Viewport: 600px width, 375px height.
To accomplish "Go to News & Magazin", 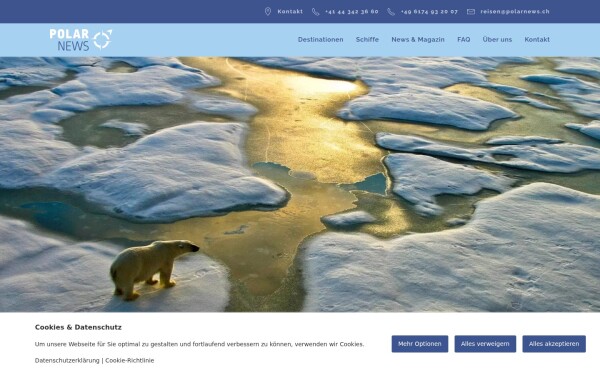I will click(418, 39).
